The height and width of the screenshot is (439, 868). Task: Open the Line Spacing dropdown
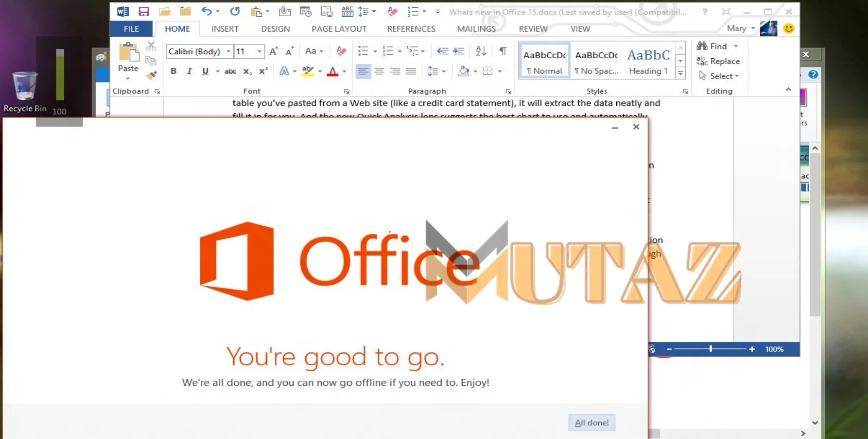pos(437,71)
